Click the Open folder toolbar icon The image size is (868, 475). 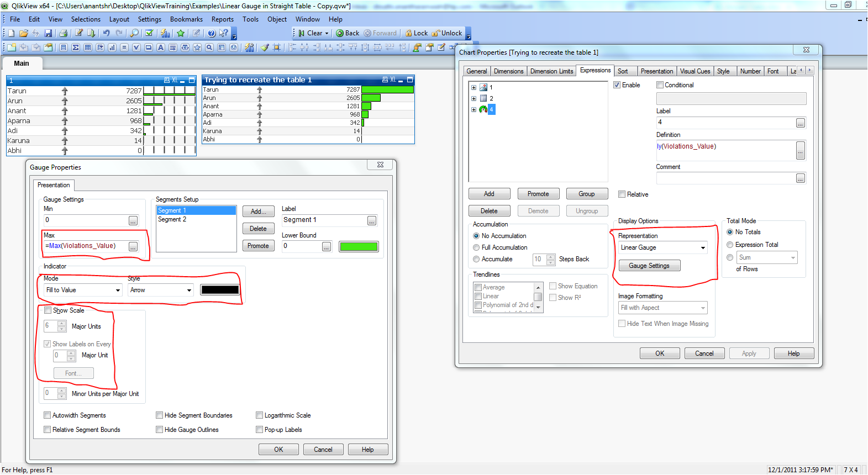point(24,33)
